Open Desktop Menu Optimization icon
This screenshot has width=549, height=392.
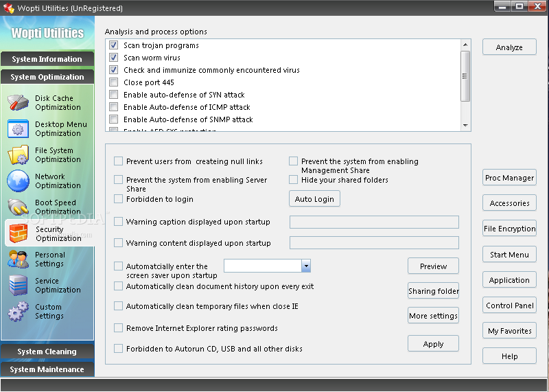pos(19,129)
